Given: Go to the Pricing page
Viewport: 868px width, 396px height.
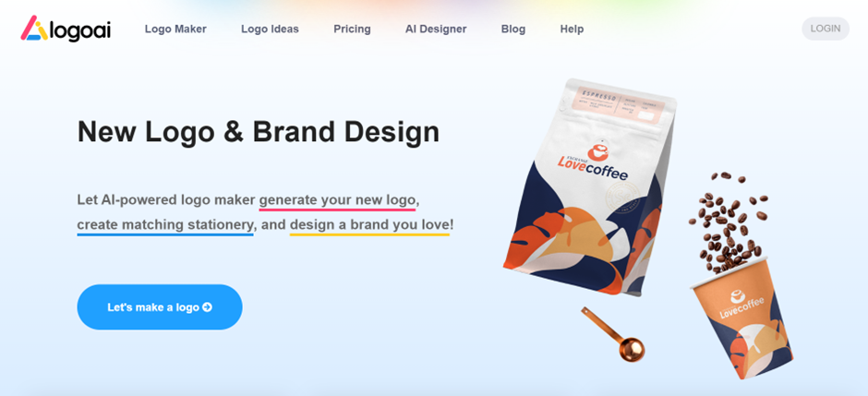Looking at the screenshot, I should click(352, 29).
